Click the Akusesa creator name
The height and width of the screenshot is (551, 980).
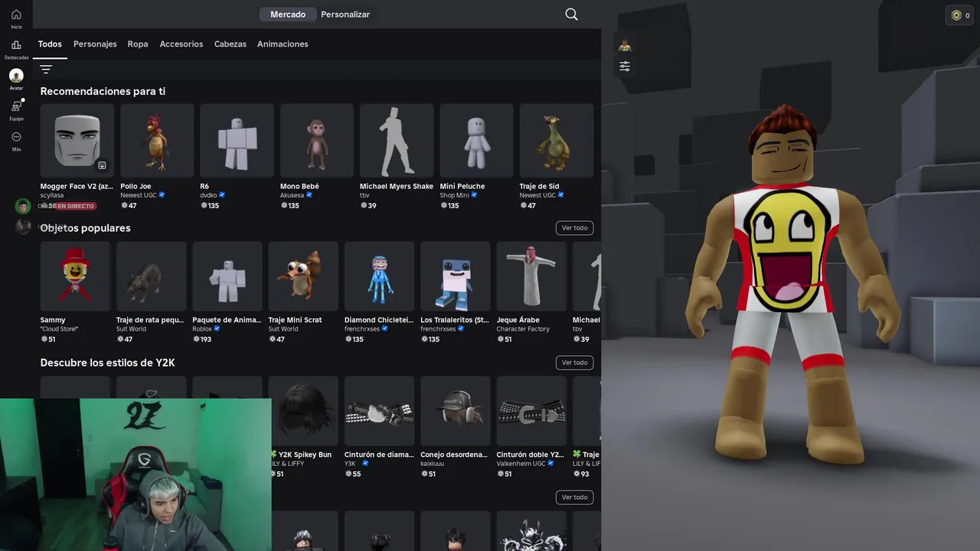[292, 196]
